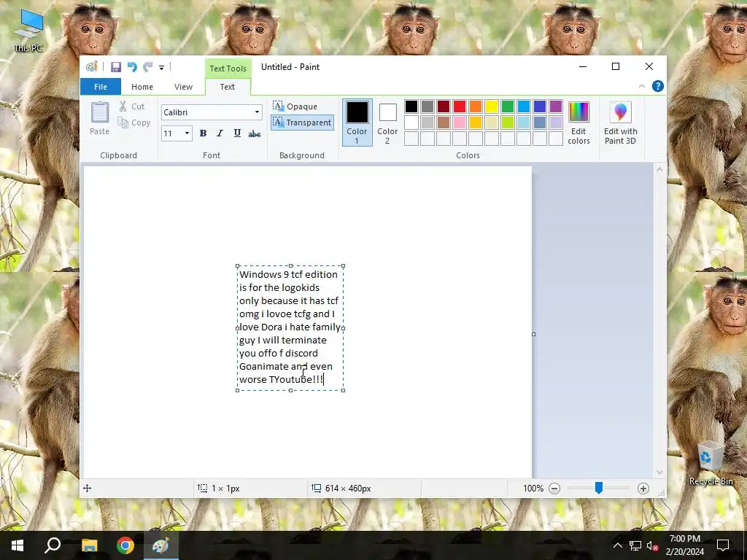Toggle Bold formatting

pyautogui.click(x=203, y=133)
